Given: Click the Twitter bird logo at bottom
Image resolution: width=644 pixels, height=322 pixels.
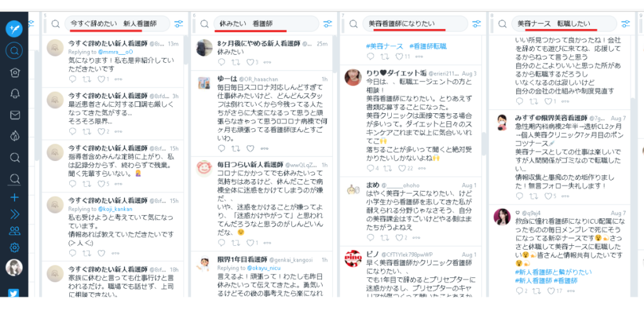Looking at the screenshot, I should coord(14,294).
